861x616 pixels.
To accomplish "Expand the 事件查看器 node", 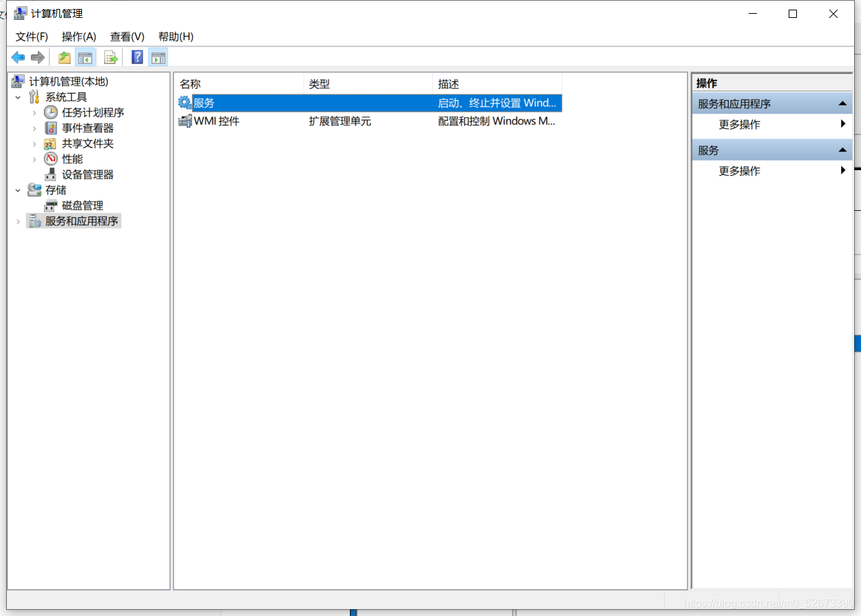I will pos(34,128).
